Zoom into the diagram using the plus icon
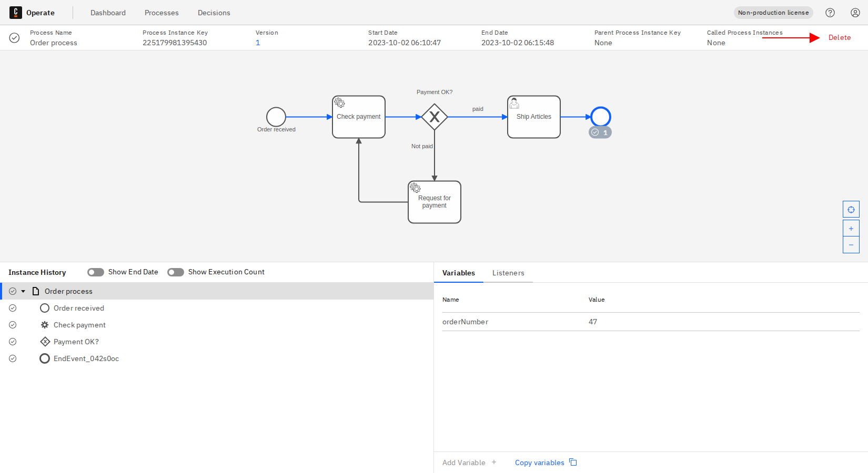 (851, 228)
